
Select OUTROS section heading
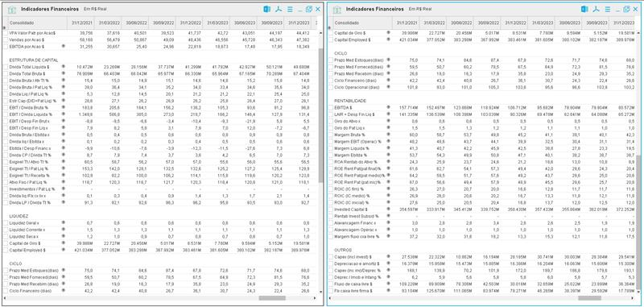[342, 250]
